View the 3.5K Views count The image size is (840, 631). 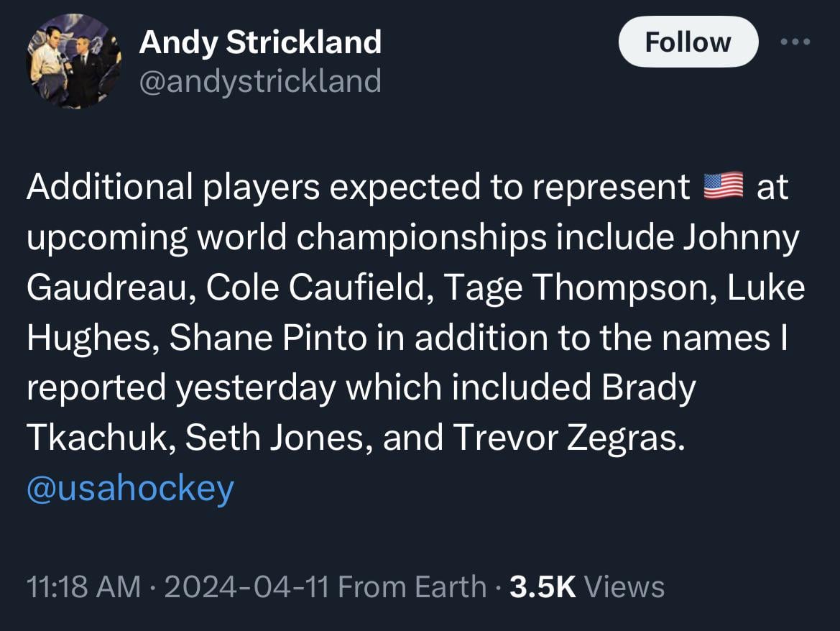586,586
